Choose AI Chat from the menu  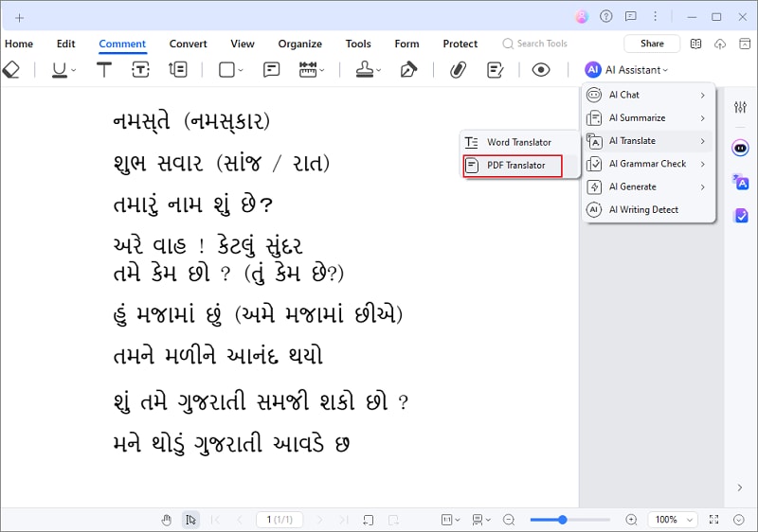pos(648,95)
